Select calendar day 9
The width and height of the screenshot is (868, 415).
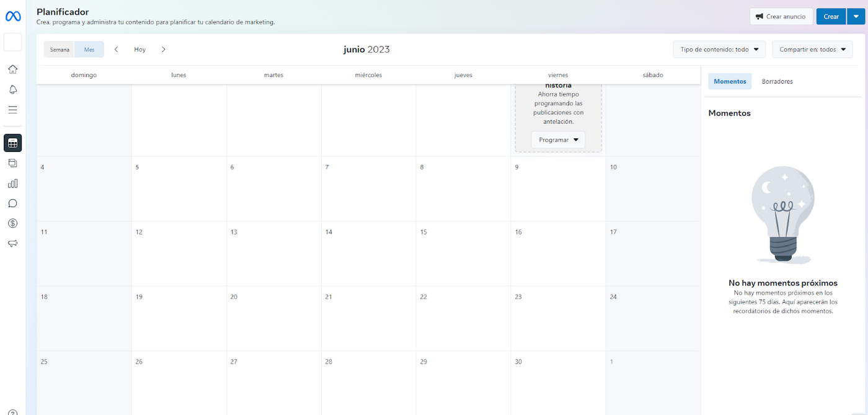click(558, 189)
